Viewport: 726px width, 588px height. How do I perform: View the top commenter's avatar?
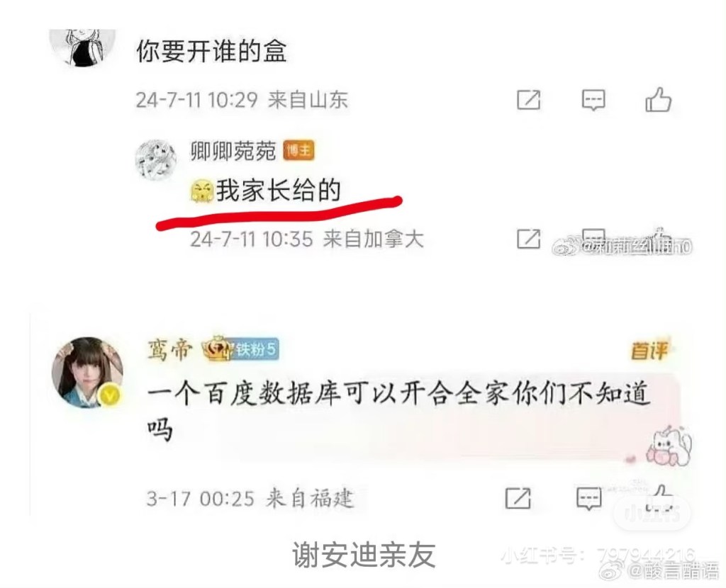point(82,47)
